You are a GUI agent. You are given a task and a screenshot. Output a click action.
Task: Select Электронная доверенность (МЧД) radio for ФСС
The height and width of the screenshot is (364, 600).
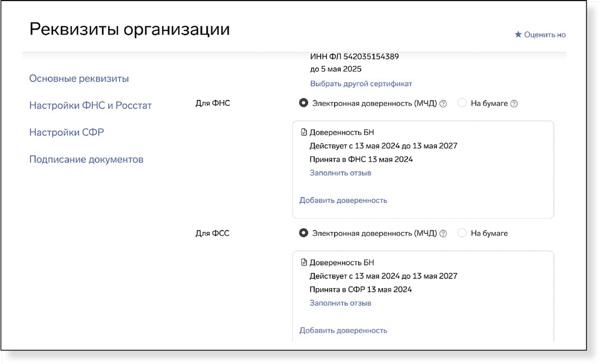[303, 233]
